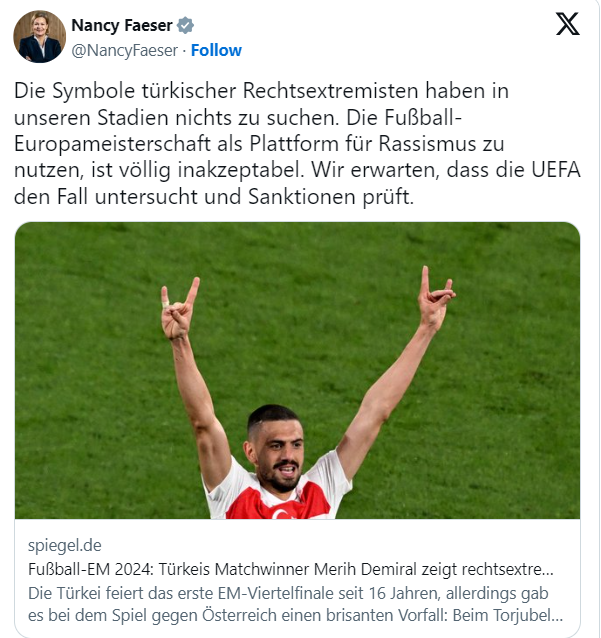Open the @NancyFaeser handle link

point(125,50)
